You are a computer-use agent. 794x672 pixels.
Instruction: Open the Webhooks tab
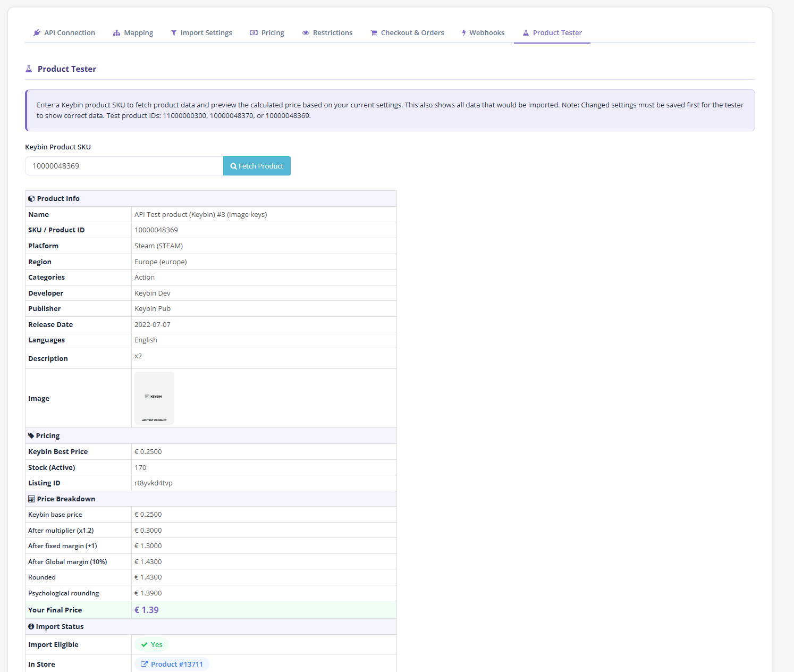[x=487, y=33]
